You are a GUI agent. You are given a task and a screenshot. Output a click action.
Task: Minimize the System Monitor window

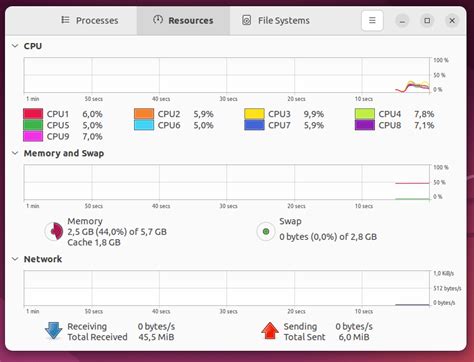403,21
